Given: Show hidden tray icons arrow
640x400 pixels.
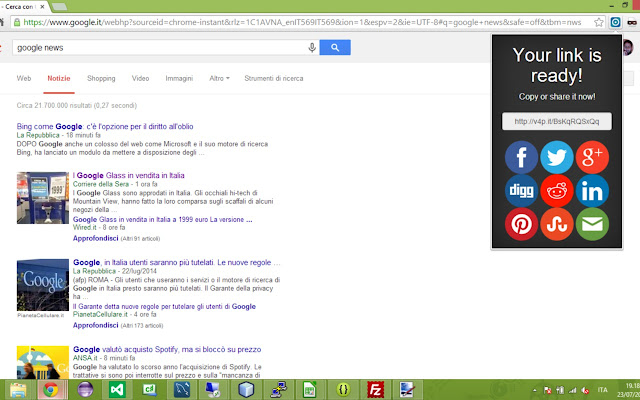Looking at the screenshot, I should coord(535,390).
